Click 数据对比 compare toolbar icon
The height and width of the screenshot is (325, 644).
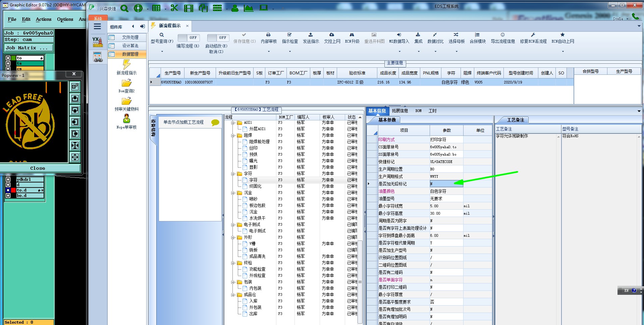point(435,35)
